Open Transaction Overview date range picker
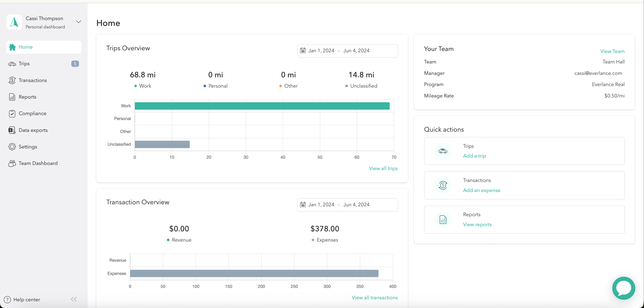The height and width of the screenshot is (308, 644). 347,205
